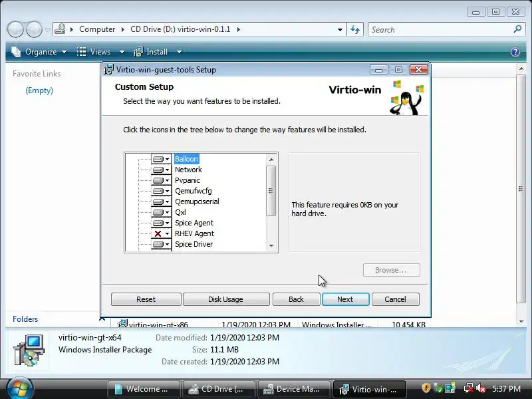Screen dimensions: 532x399
Task: Open the Qemupciserial feature install dropdown
Action: pos(161,201)
